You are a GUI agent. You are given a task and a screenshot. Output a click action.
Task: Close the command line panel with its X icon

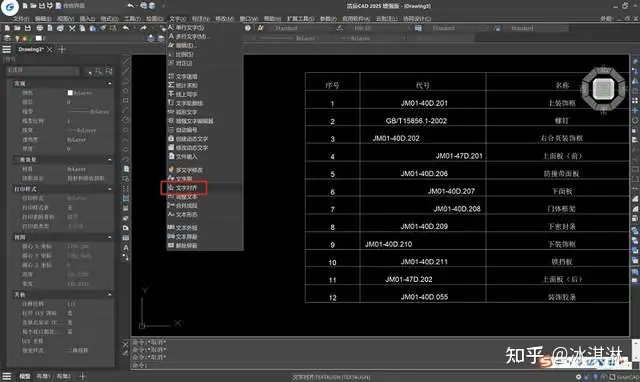click(x=125, y=344)
